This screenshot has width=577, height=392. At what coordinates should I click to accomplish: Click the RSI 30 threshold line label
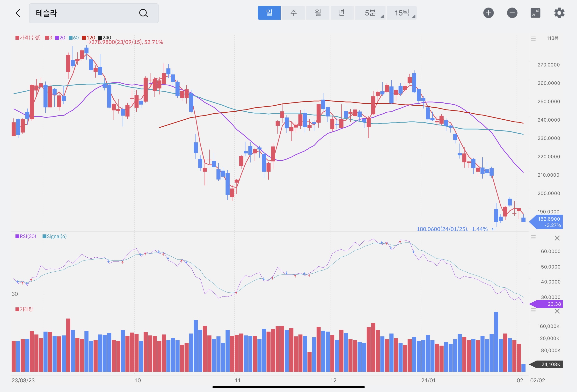click(x=15, y=294)
